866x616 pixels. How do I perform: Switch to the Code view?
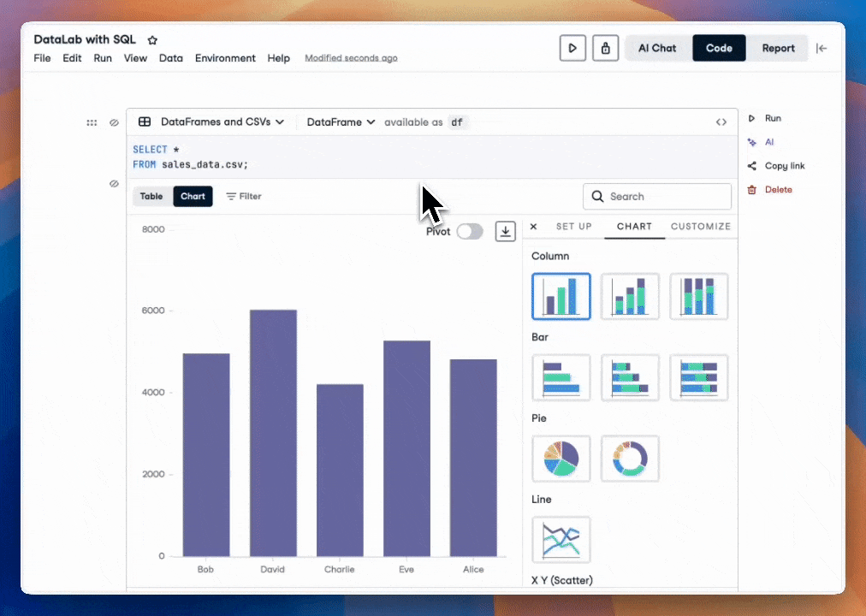pos(719,48)
